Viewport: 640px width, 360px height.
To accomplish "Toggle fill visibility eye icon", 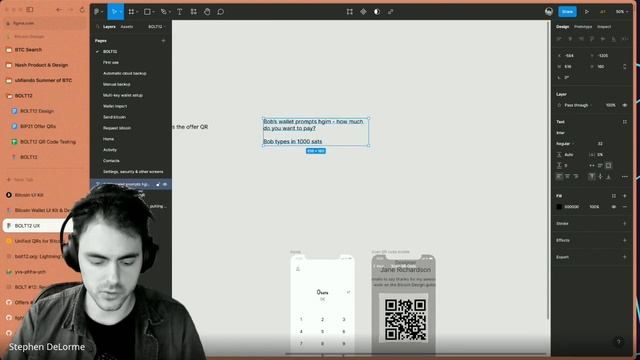I will pyautogui.click(x=613, y=207).
